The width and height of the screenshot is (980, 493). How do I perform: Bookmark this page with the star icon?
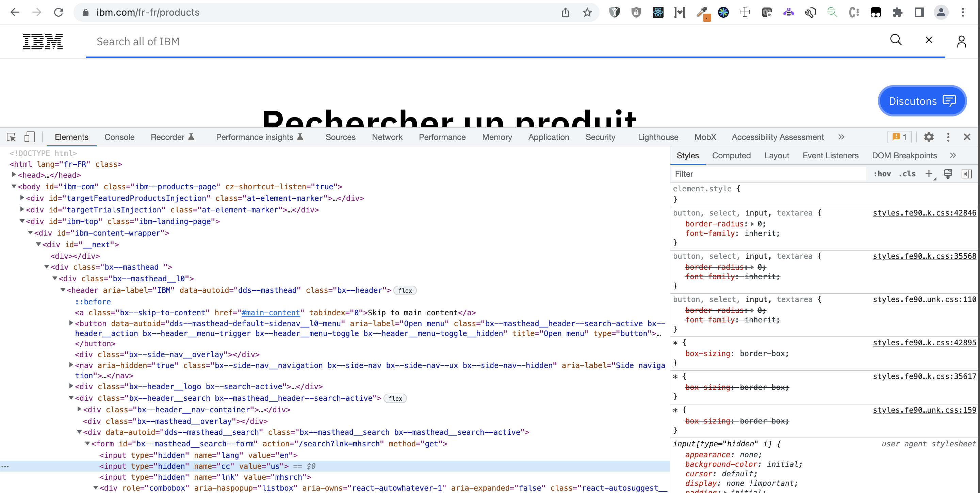click(x=587, y=13)
